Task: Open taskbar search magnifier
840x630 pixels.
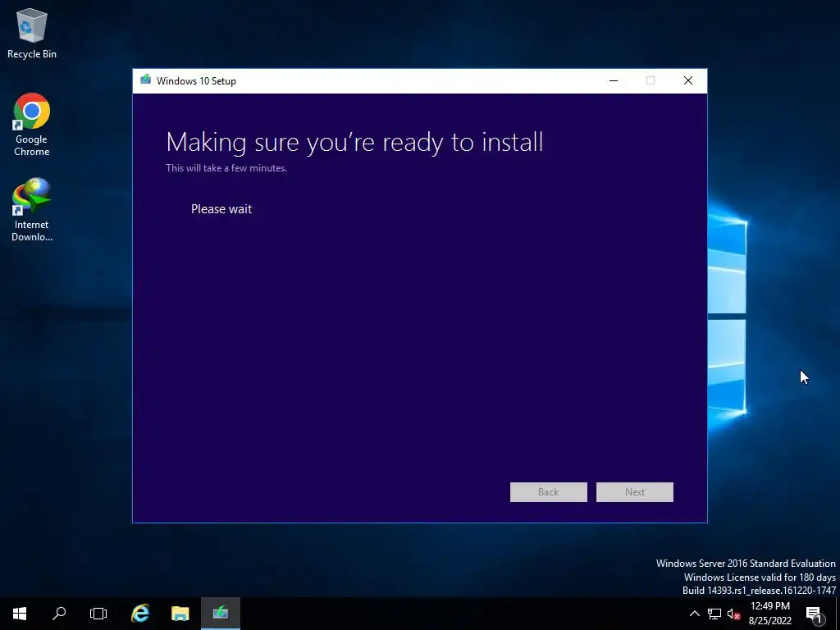Action: pos(59,614)
